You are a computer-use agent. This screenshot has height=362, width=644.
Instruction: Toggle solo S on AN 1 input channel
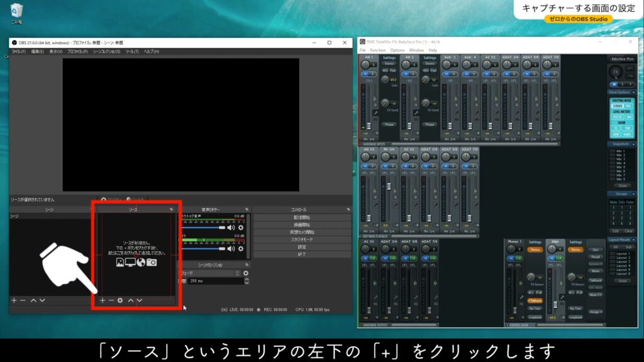(x=372, y=74)
